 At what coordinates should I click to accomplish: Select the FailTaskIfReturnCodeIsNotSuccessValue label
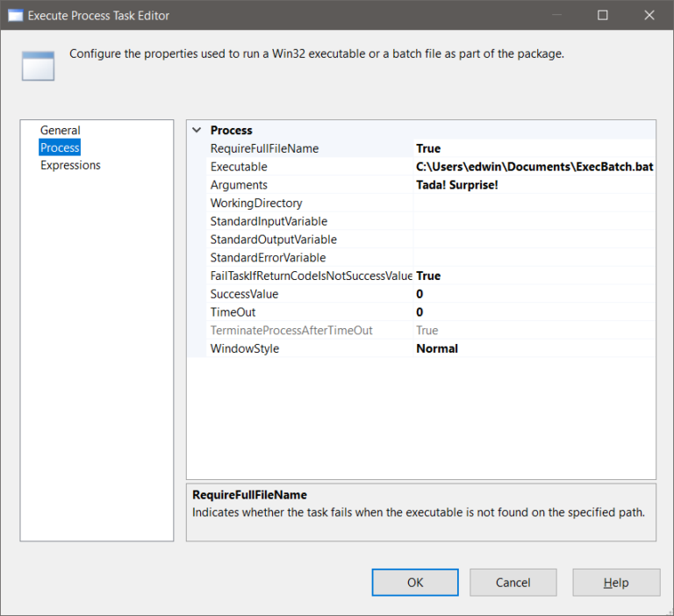click(x=310, y=276)
